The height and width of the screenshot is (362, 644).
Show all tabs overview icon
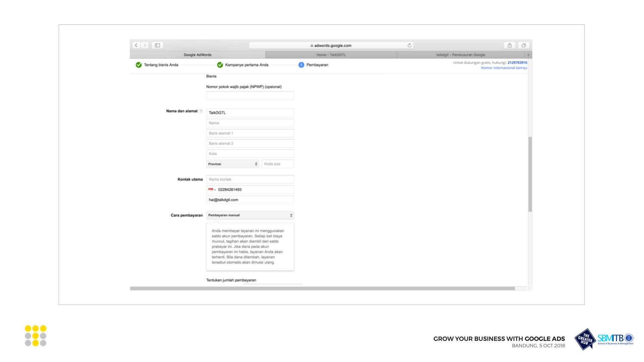[524, 45]
